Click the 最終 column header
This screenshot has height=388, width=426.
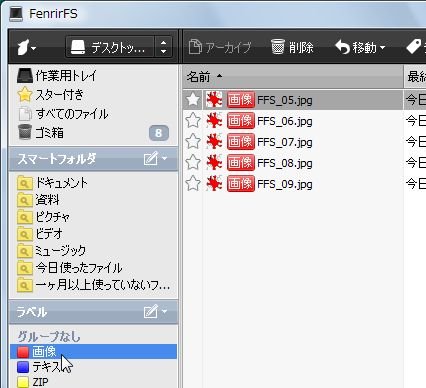(415, 77)
